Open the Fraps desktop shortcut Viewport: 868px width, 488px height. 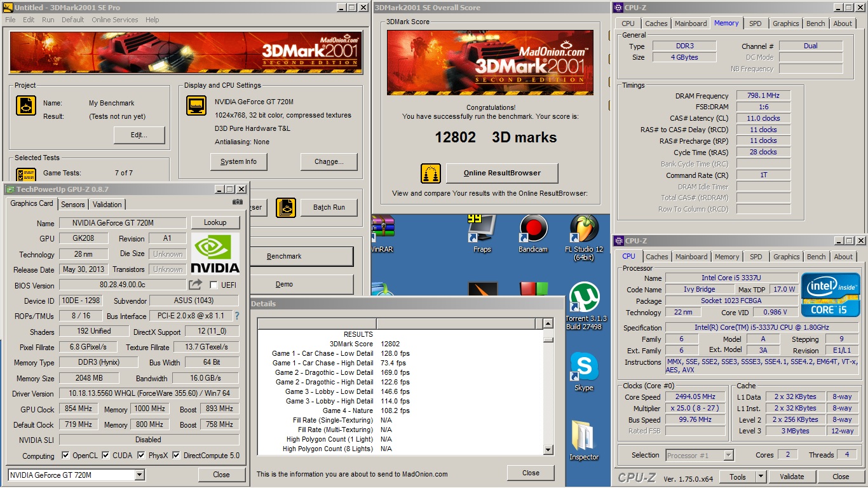[482, 234]
